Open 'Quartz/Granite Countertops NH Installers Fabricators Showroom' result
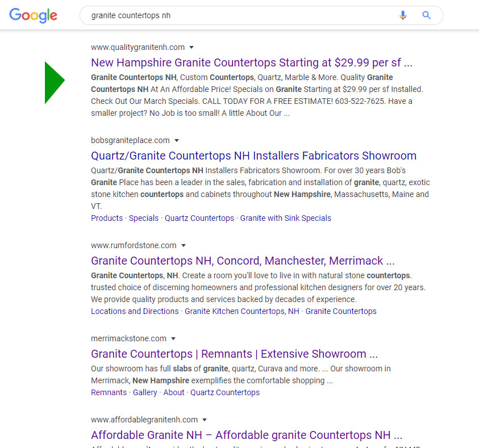Image resolution: width=479 pixels, height=448 pixels. tap(253, 156)
